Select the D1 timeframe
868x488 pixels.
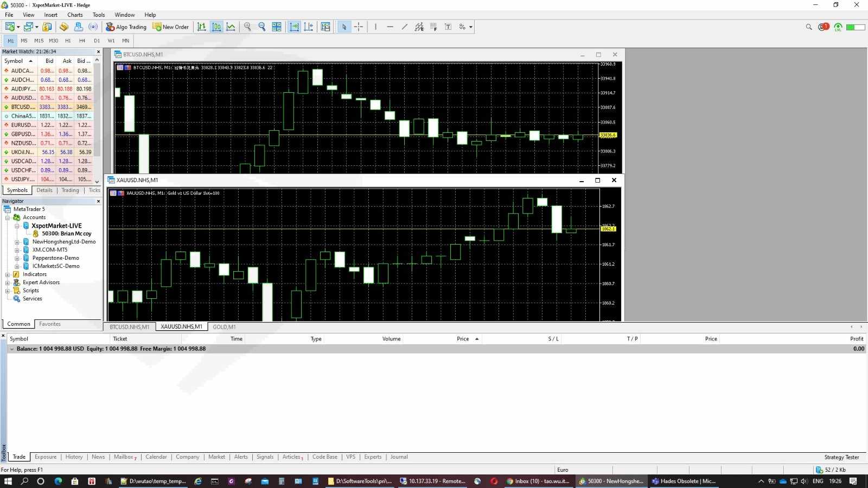97,41
